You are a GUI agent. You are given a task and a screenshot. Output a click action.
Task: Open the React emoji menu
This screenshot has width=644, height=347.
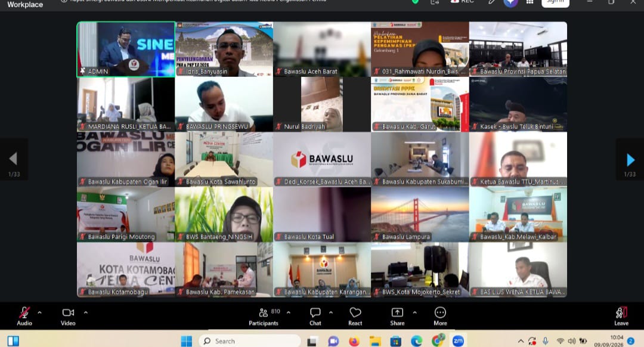pos(355,316)
